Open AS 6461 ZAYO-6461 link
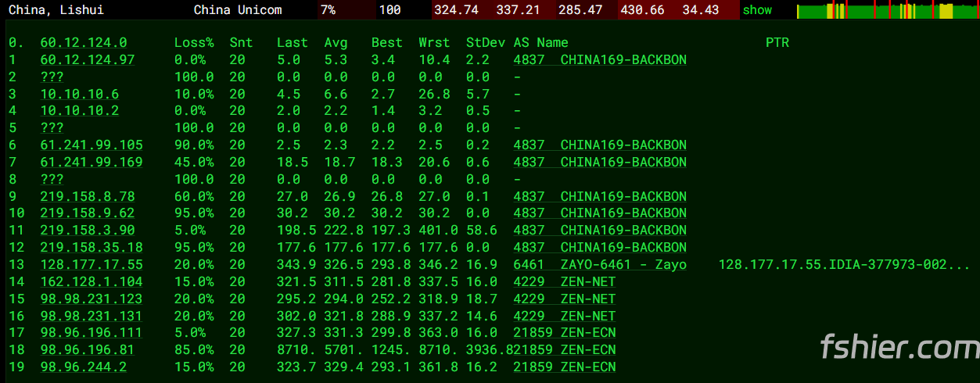 [x=600, y=265]
